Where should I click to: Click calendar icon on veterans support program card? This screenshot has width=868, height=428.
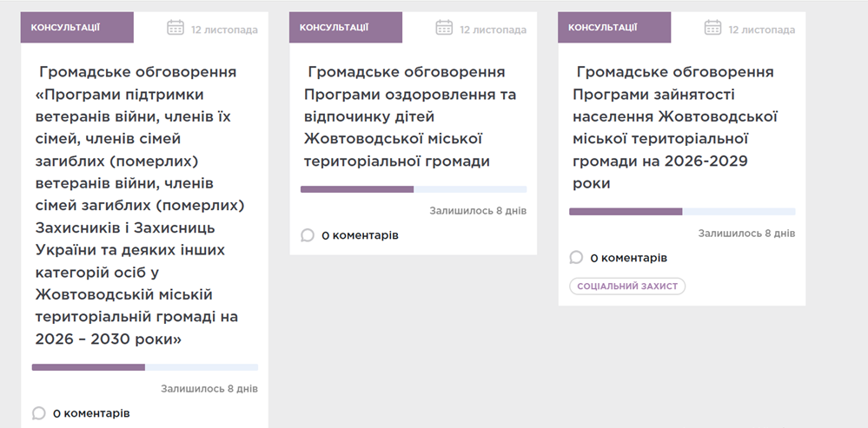tap(176, 28)
